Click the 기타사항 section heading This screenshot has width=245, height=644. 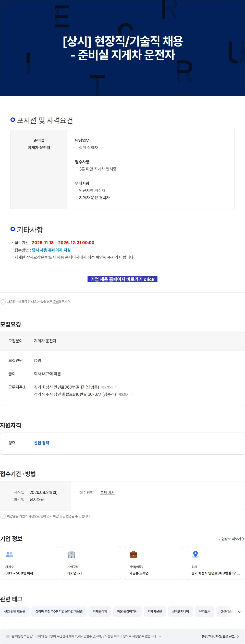(30, 230)
